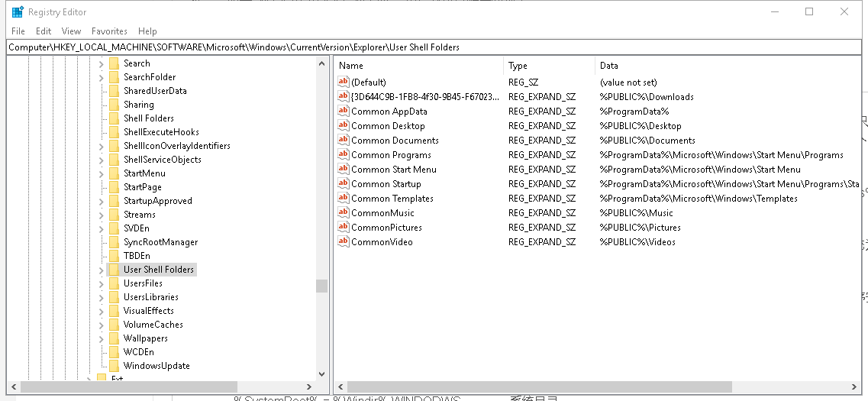Screen dimensions: 868x401
Task: Click the icon beside Common Templates value
Action: tap(344, 198)
